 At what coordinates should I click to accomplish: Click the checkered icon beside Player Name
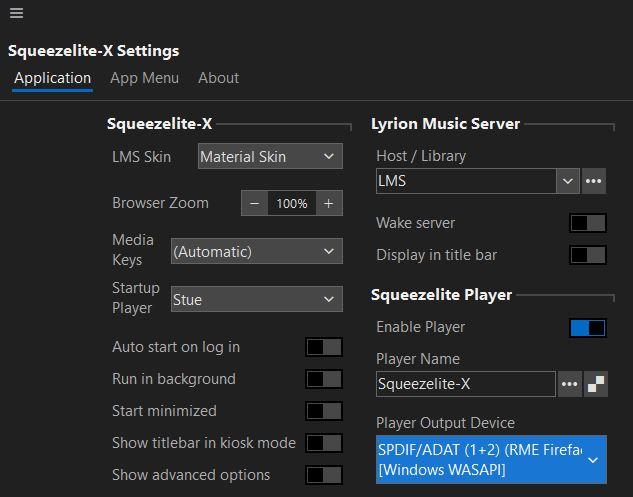point(595,384)
